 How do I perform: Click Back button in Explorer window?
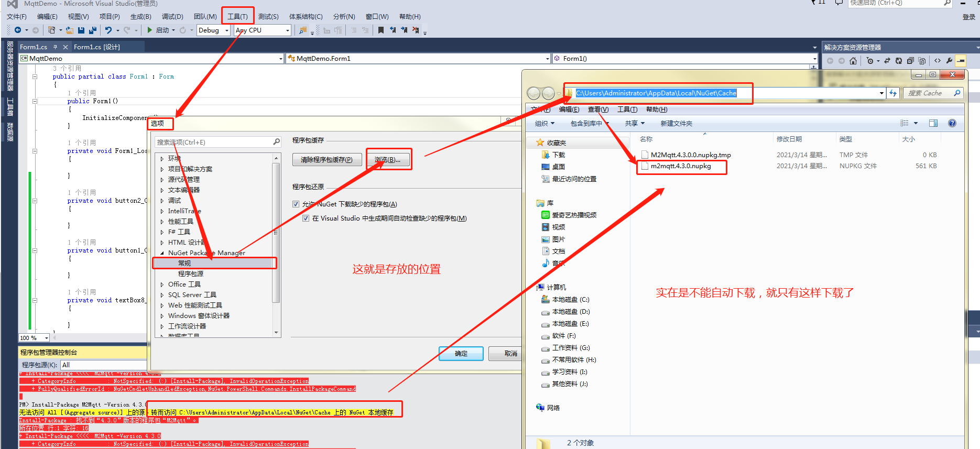(x=533, y=93)
